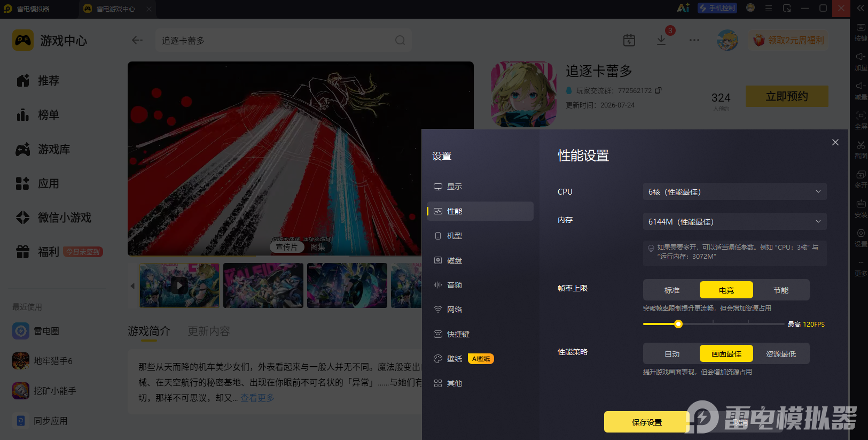
Task: Select 电竞 frame rate limit
Action: 726,290
